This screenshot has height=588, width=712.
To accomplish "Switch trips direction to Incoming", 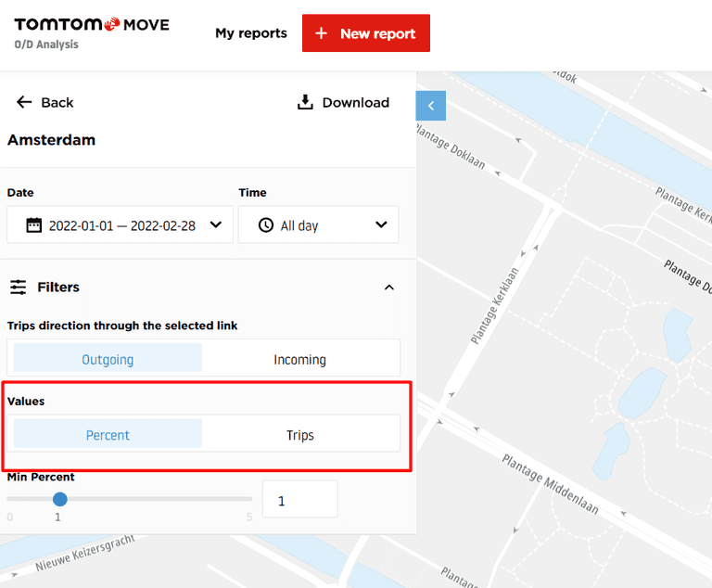I will (299, 359).
